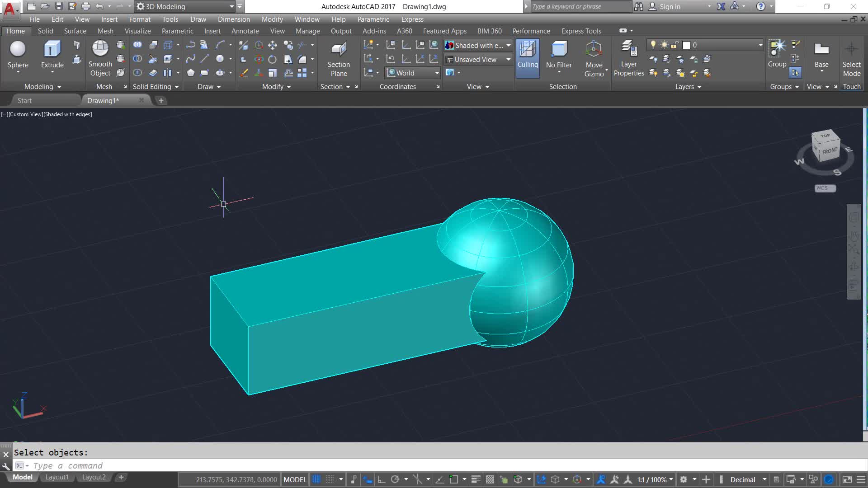
Task: Click the Group objects icon
Action: [x=777, y=49]
